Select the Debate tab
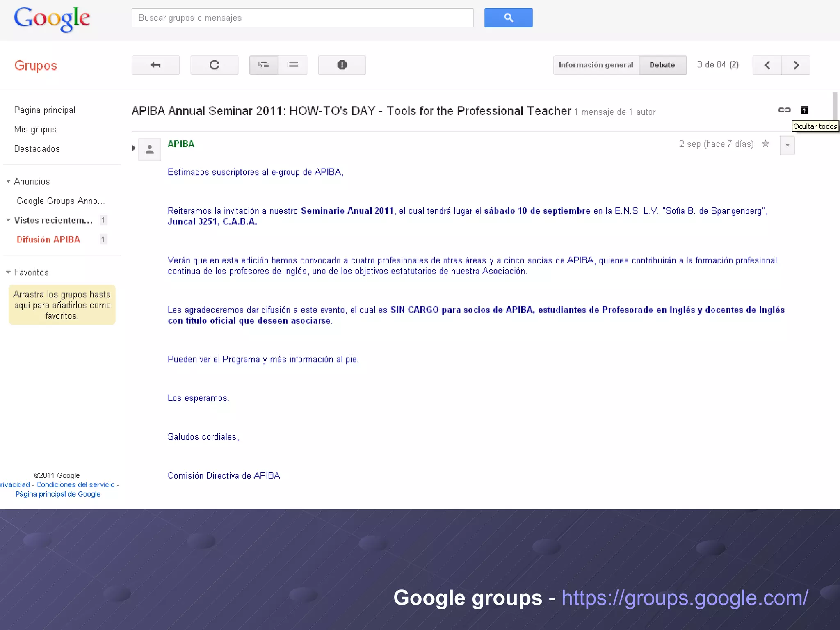Screen dimensions: 840x630 (662, 65)
